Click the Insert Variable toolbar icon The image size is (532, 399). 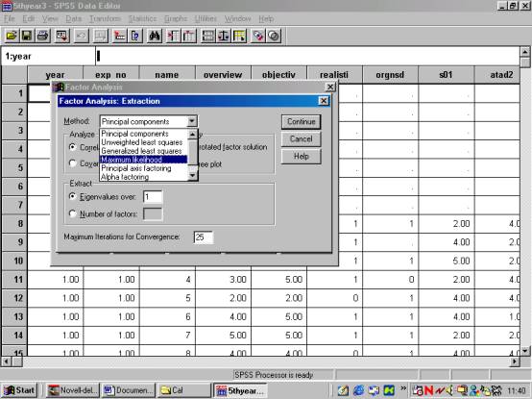[189, 36]
